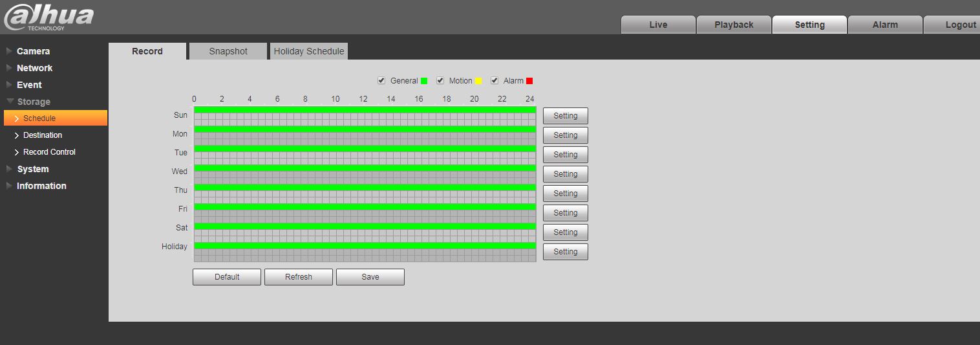Open Setting for the Fri row
980x345 pixels.
click(566, 213)
